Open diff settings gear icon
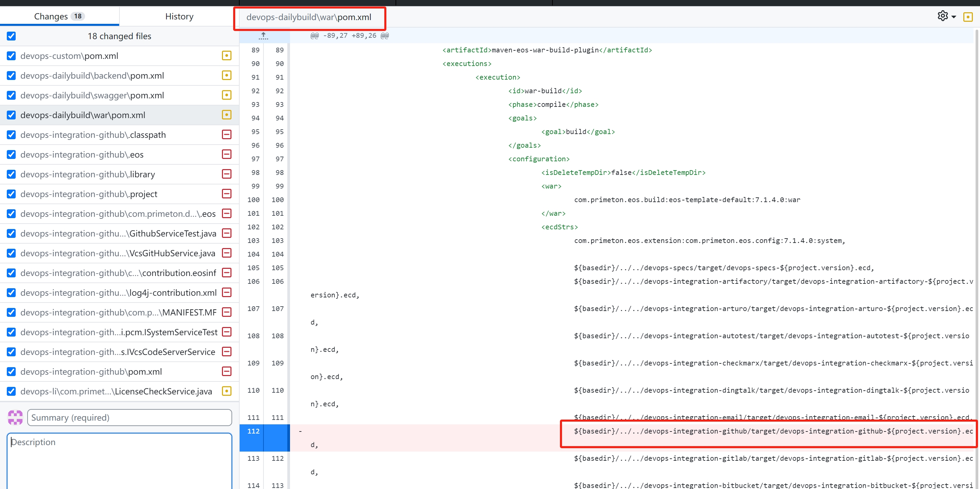This screenshot has height=489, width=980. [942, 16]
